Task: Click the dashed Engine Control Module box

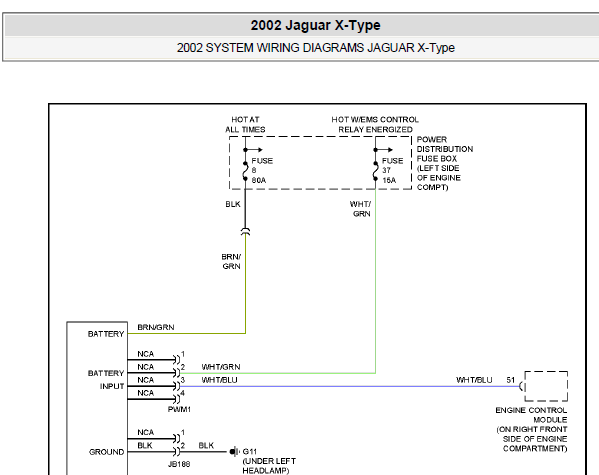Action: point(546,386)
